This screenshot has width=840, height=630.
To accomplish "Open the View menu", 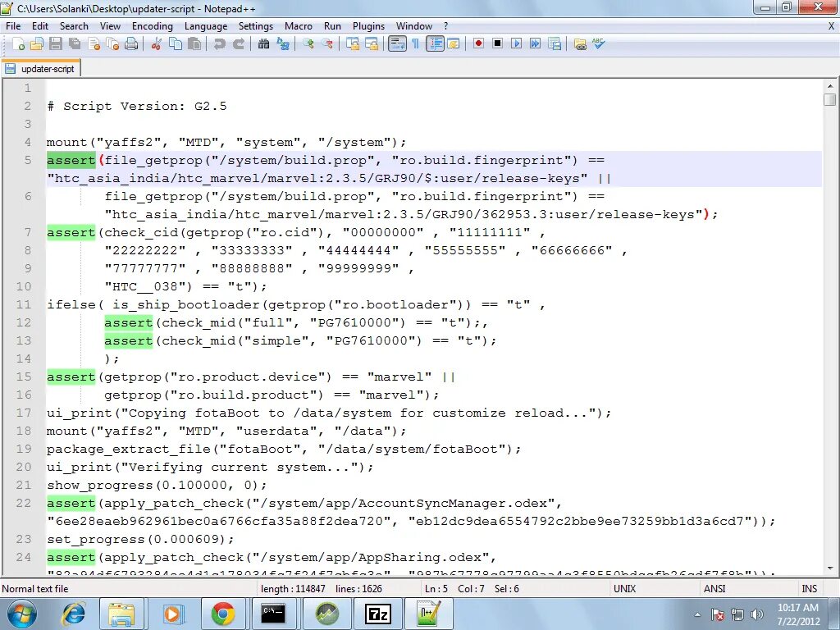I will (111, 25).
